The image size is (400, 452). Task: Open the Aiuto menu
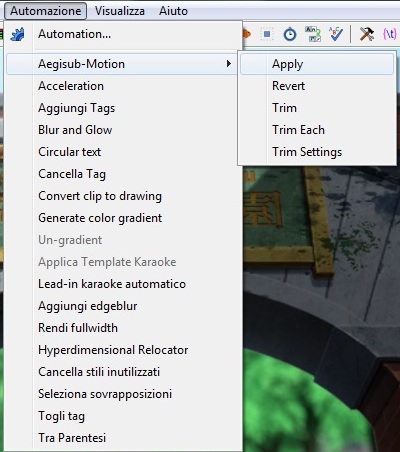tap(173, 11)
